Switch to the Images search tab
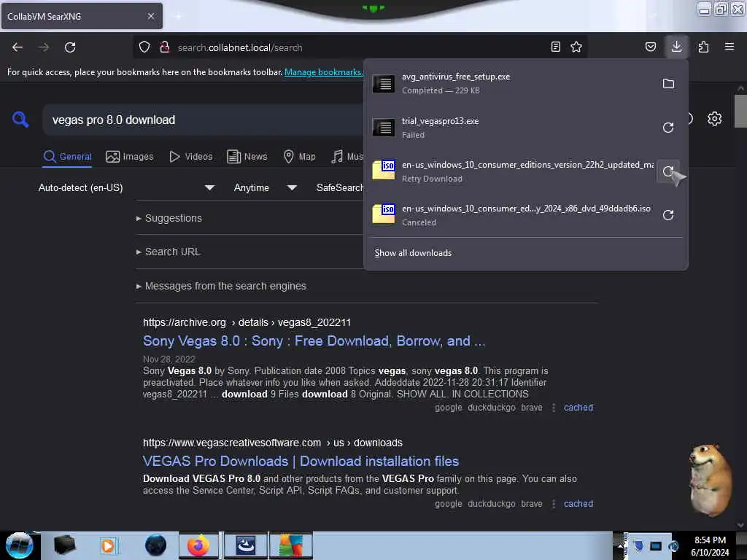Screen dimensions: 747x560 pos(130,157)
